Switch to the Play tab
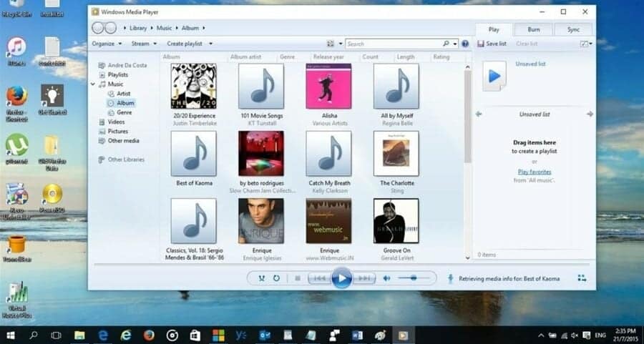 (494, 29)
